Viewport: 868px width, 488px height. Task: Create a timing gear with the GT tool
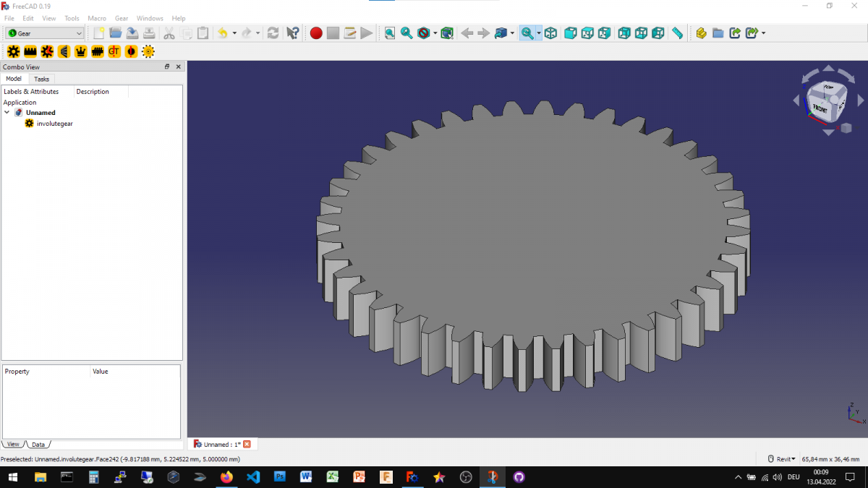[114, 51]
